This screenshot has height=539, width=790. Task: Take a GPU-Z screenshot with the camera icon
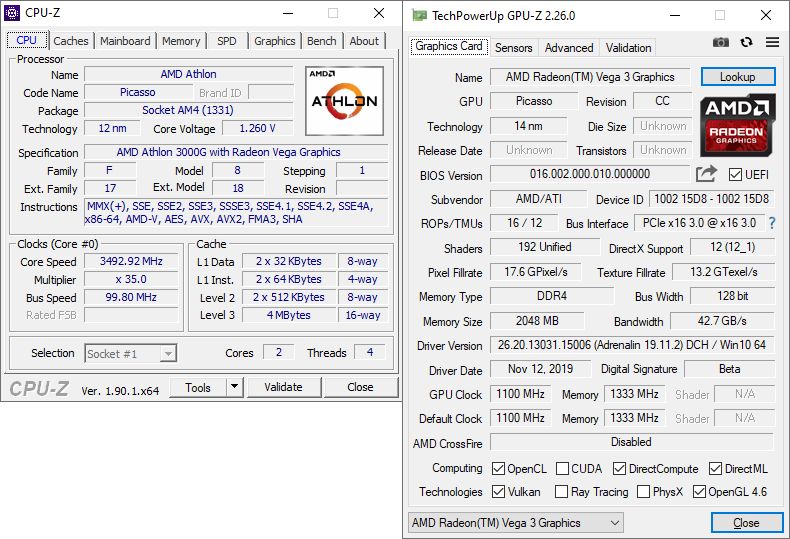click(721, 42)
